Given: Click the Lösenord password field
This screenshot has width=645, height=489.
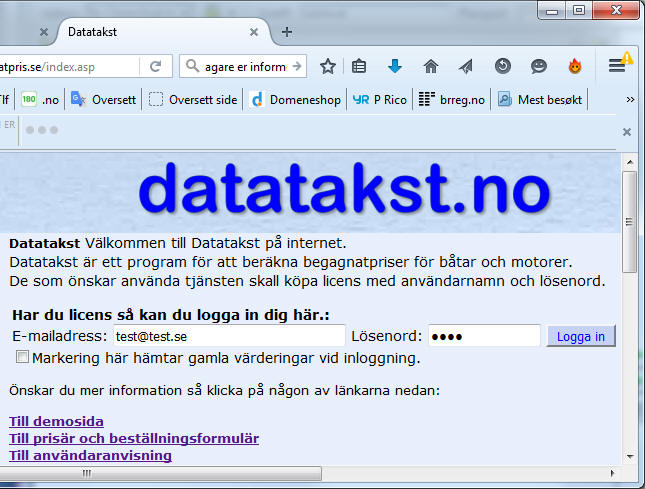Looking at the screenshot, I should pos(484,336).
